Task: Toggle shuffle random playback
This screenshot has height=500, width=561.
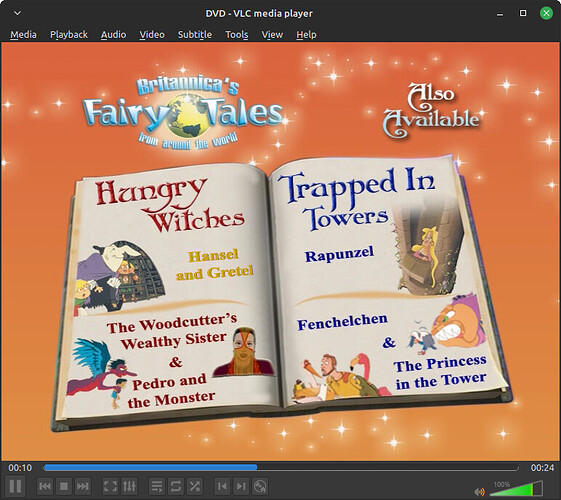Action: click(x=195, y=486)
